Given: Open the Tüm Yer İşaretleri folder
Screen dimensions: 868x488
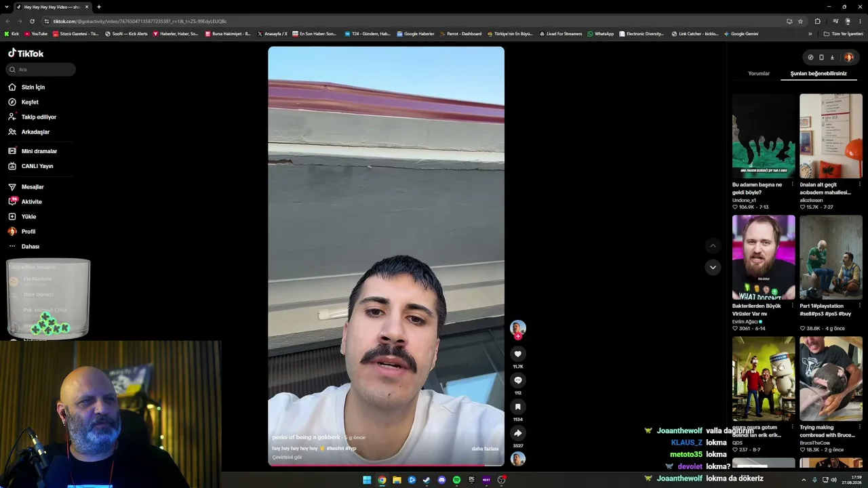Looking at the screenshot, I should (844, 34).
